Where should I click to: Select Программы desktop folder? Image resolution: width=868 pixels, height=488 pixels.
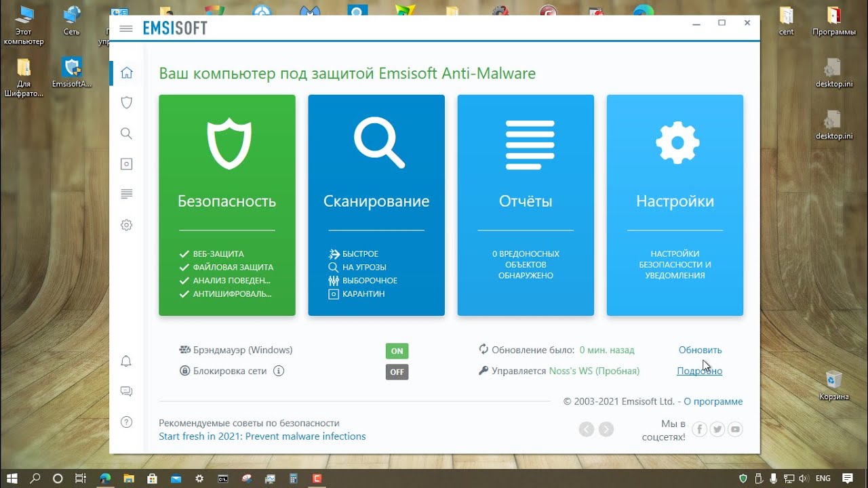pyautogui.click(x=834, y=21)
